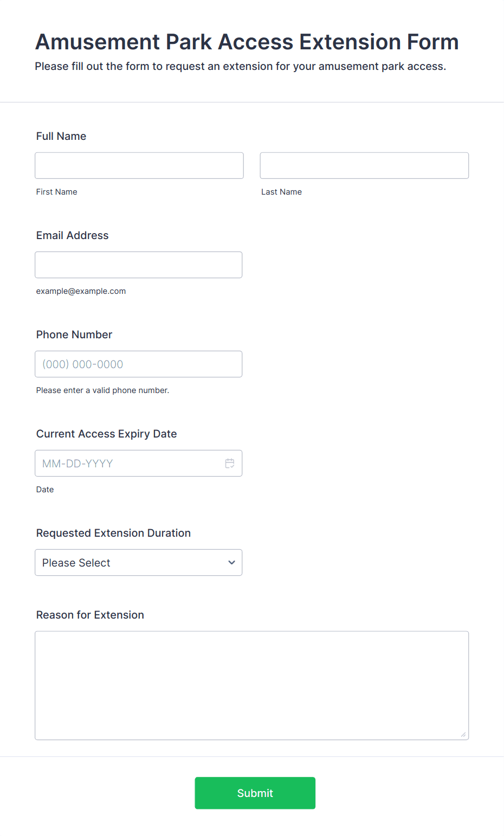Click the Phone Number label
Screen dimensions: 504x836
point(74,335)
